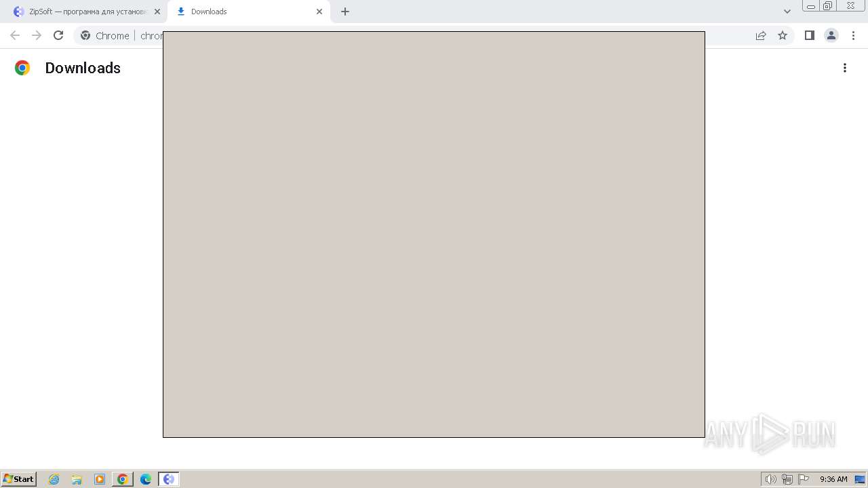Launch Internet Explorer from taskbar
This screenshot has height=488, width=868.
54,479
